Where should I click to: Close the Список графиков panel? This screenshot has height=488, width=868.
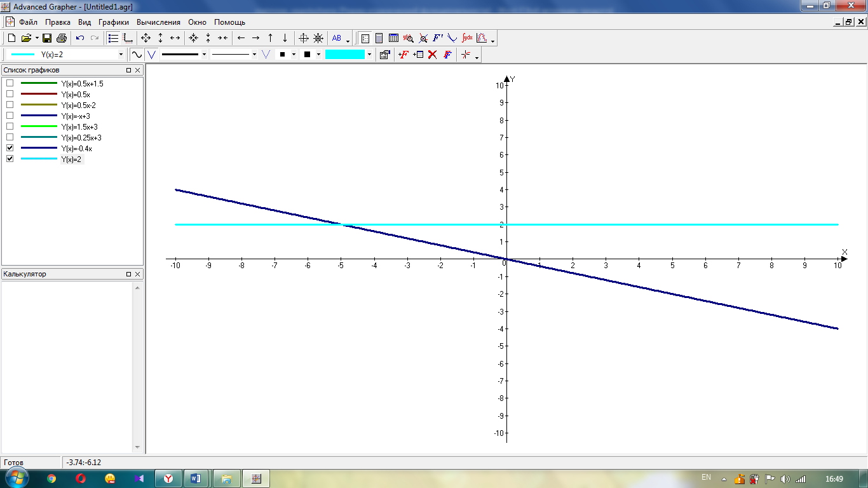tap(138, 70)
